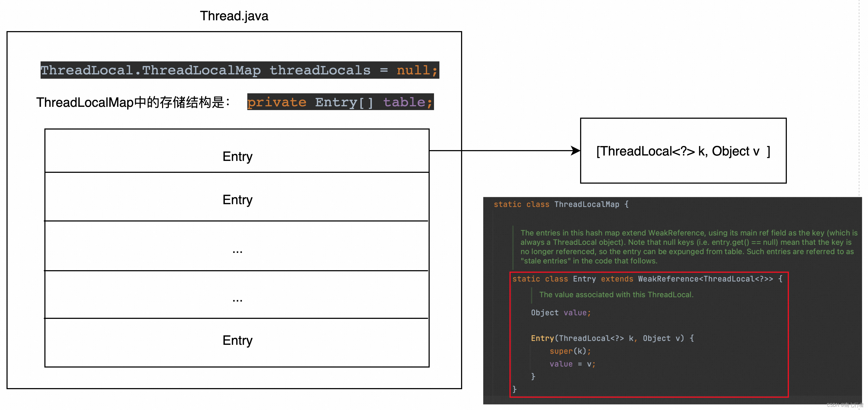The image size is (868, 410).
Task: Click the 'value = v;' assignment line
Action: click(573, 364)
